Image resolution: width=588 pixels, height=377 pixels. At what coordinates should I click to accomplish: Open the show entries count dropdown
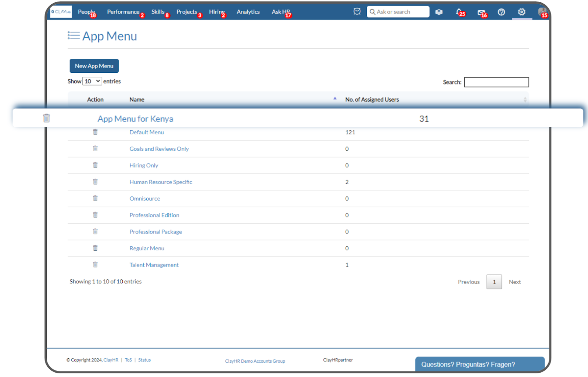tap(92, 81)
